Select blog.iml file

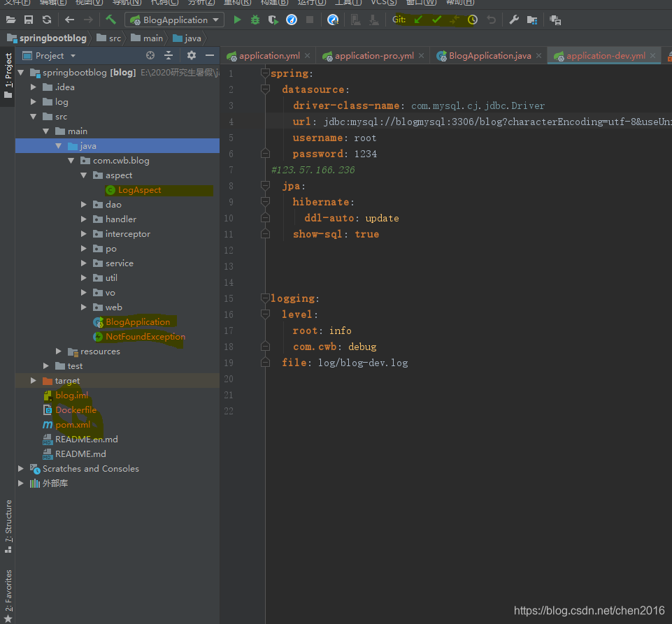pyautogui.click(x=71, y=396)
